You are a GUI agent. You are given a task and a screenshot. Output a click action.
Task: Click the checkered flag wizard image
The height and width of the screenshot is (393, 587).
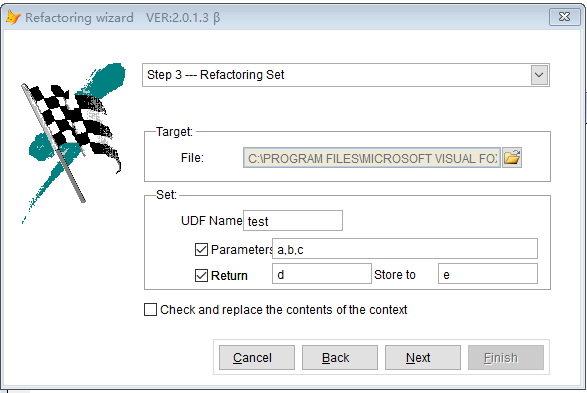[73, 143]
